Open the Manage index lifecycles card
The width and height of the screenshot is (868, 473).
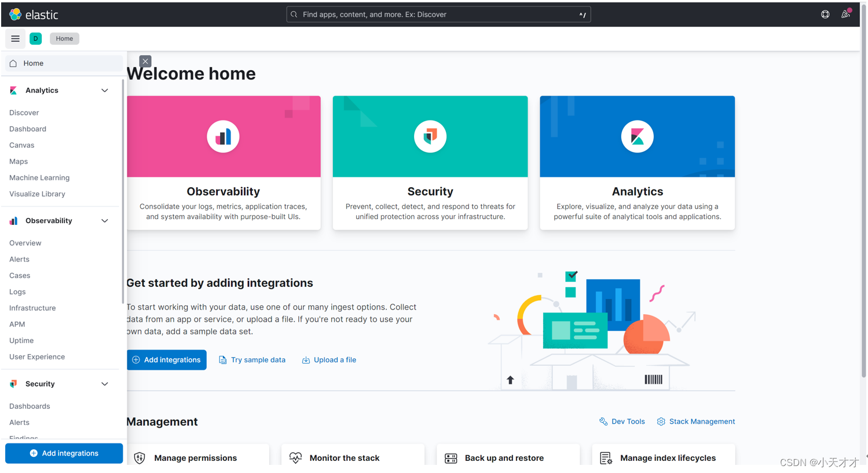[664, 455]
